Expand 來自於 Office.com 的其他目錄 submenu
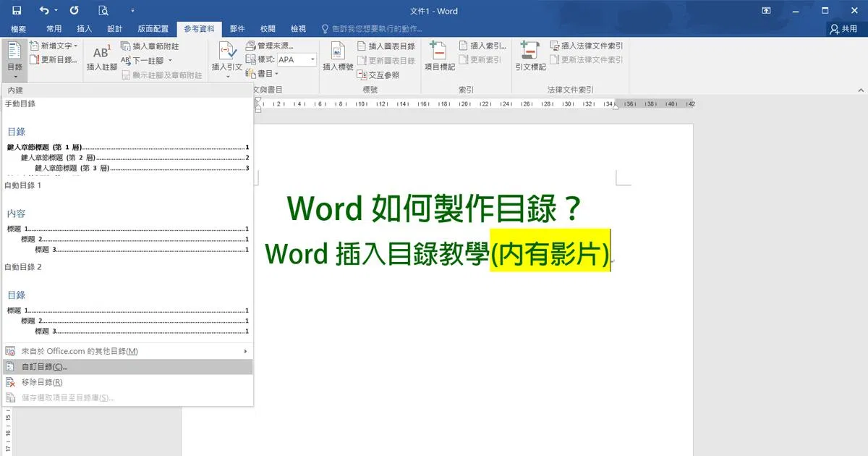Image resolution: width=868 pixels, height=456 pixels. coord(127,351)
